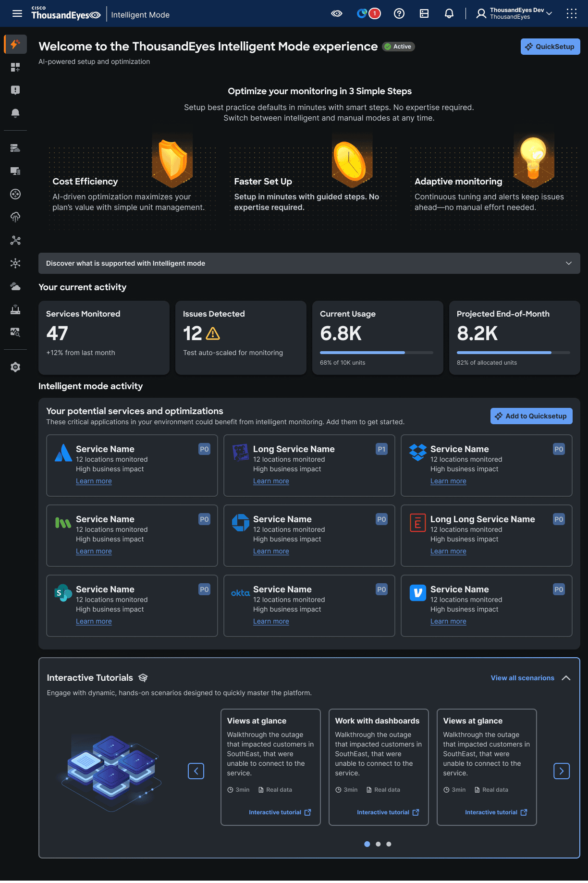Click the Venmo V logo on its service card
Image resolution: width=588 pixels, height=883 pixels.
[418, 593]
